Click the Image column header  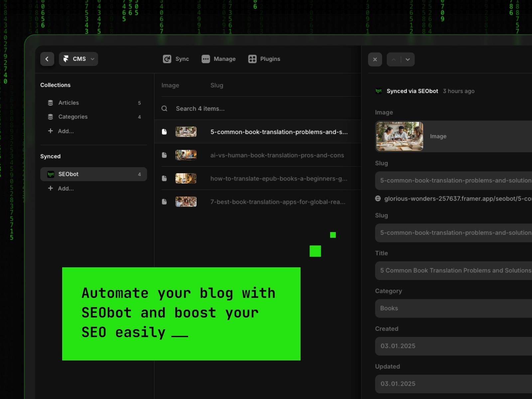170,85
